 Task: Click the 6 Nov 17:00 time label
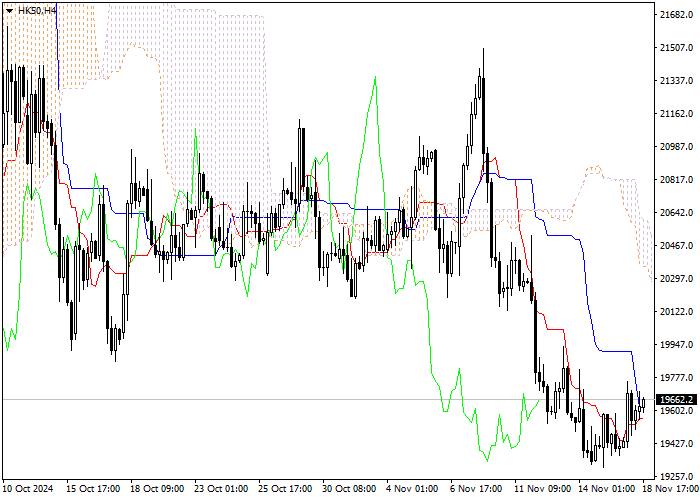476,489
